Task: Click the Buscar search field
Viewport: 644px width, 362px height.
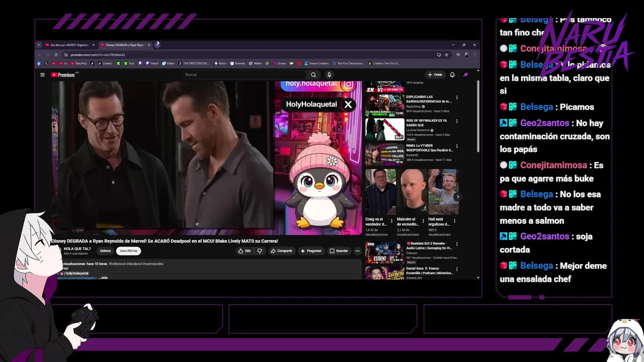Action: (x=245, y=75)
